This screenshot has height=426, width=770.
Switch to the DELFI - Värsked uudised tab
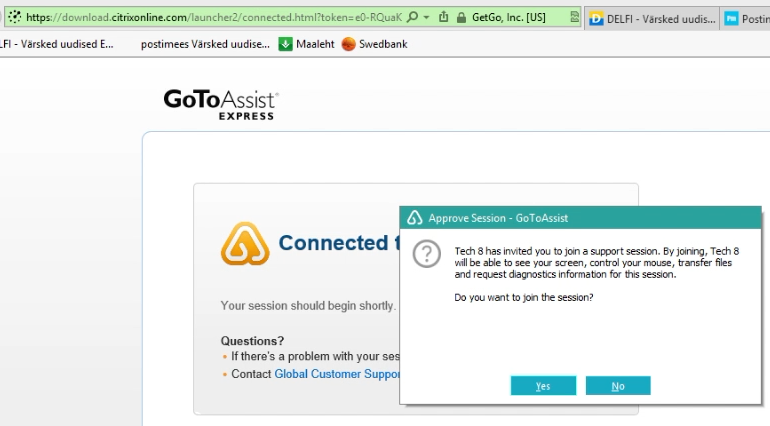pyautogui.click(x=653, y=19)
